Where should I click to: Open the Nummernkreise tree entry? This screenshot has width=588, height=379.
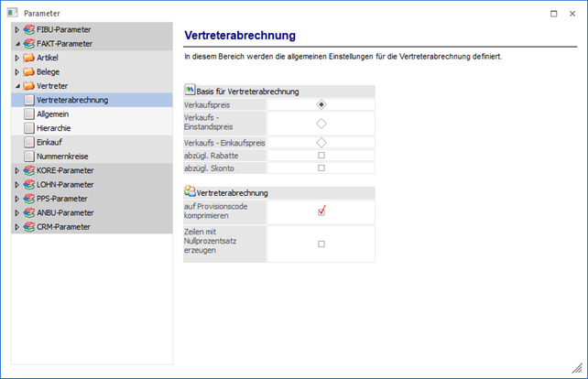click(62, 157)
